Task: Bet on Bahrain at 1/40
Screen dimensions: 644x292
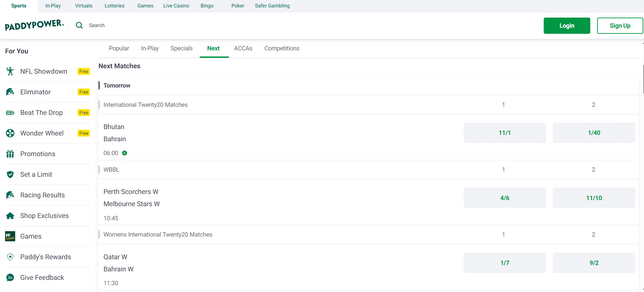Action: pyautogui.click(x=594, y=133)
